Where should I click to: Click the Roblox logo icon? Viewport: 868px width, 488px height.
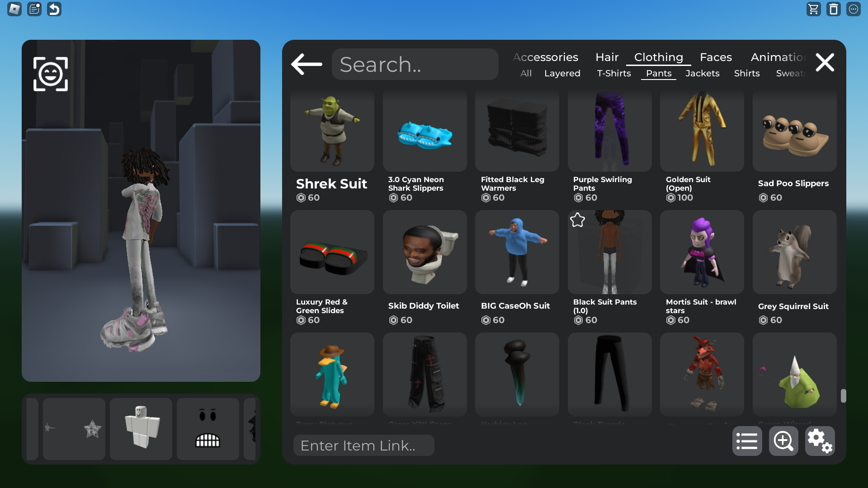point(14,9)
